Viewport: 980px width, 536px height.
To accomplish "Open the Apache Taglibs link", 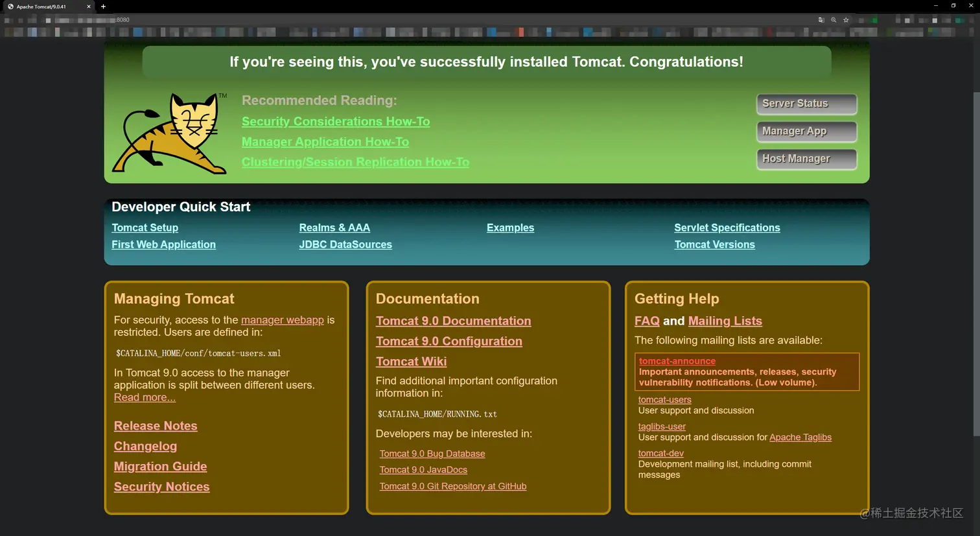I will coord(800,437).
